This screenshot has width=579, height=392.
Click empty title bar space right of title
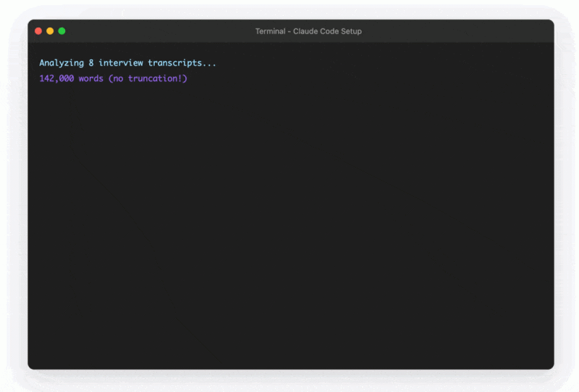pyautogui.click(x=458, y=31)
